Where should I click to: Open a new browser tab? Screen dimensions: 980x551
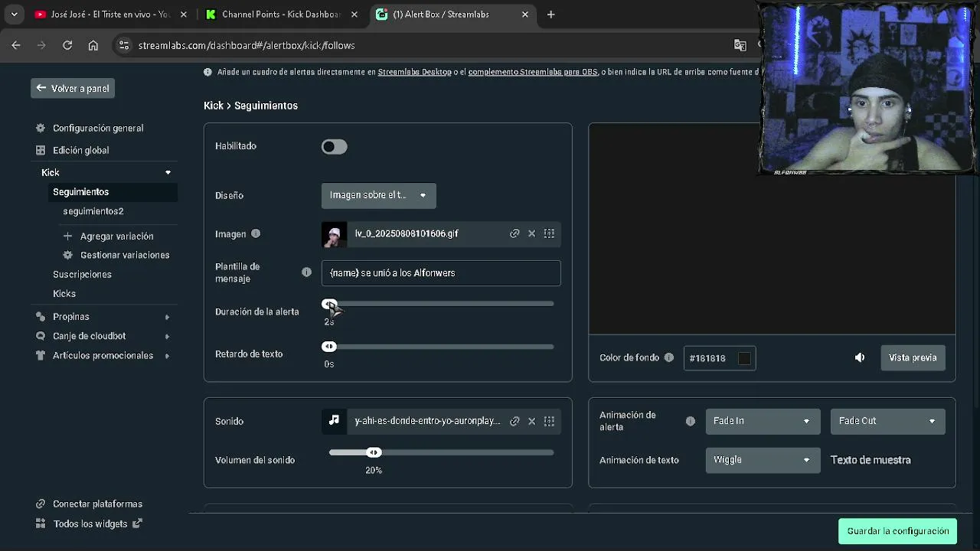pyautogui.click(x=550, y=15)
